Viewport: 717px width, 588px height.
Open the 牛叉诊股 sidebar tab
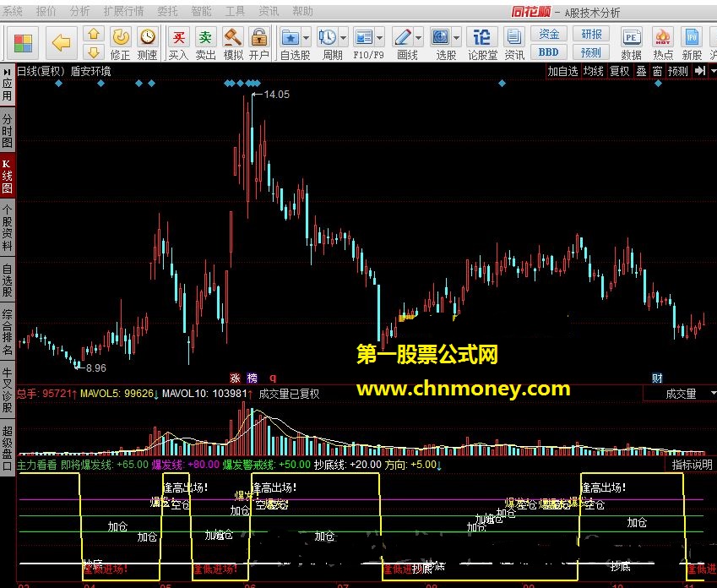7,389
